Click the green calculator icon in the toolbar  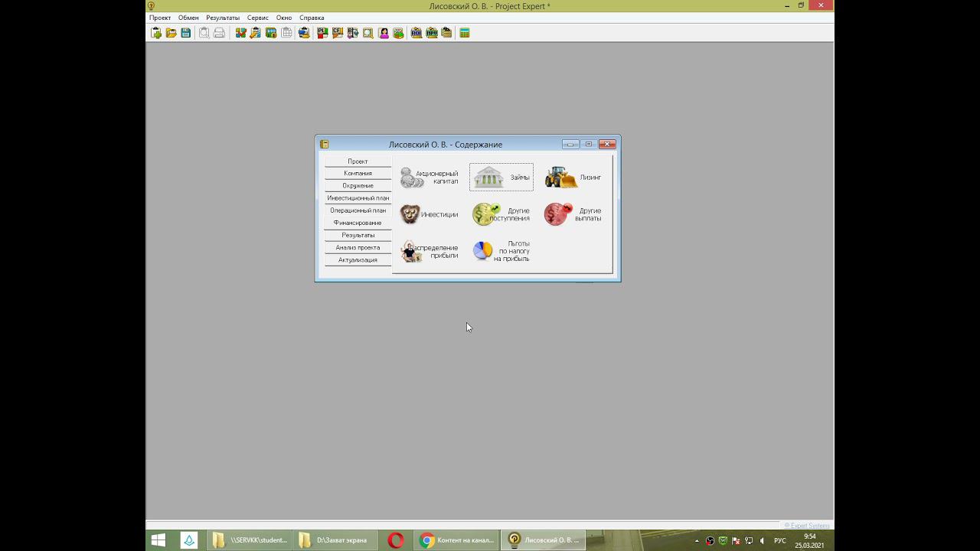coord(465,33)
